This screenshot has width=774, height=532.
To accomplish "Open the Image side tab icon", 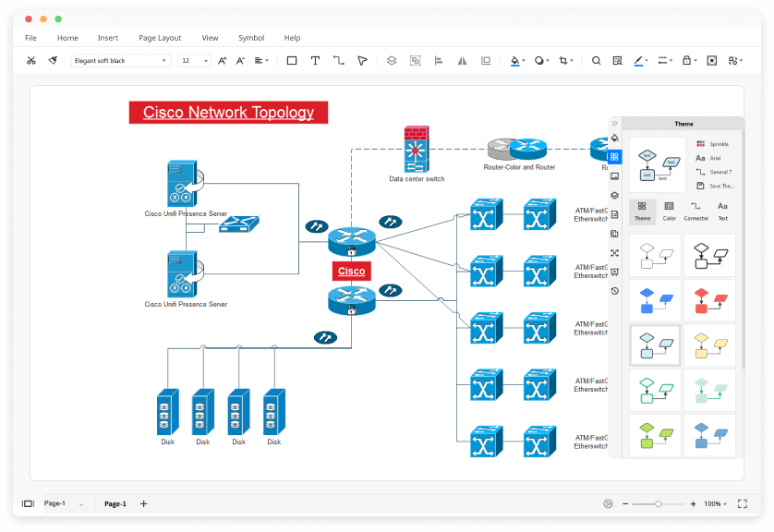I will pyautogui.click(x=614, y=176).
